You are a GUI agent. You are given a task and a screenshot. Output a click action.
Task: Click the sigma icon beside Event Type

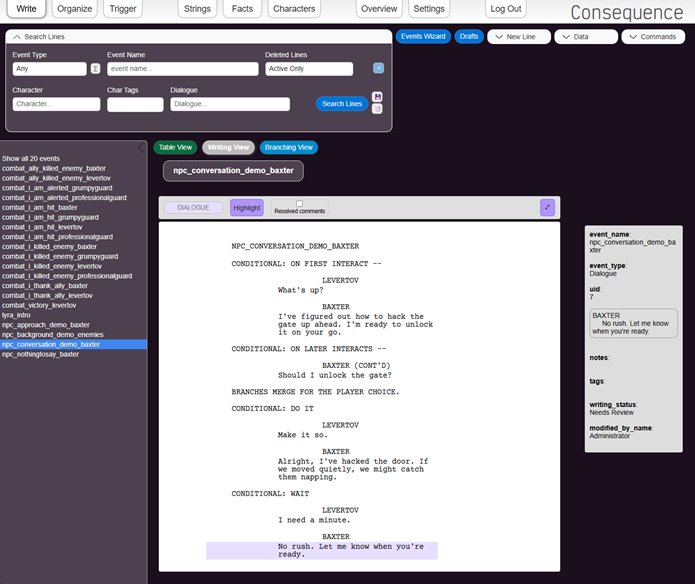[95, 69]
